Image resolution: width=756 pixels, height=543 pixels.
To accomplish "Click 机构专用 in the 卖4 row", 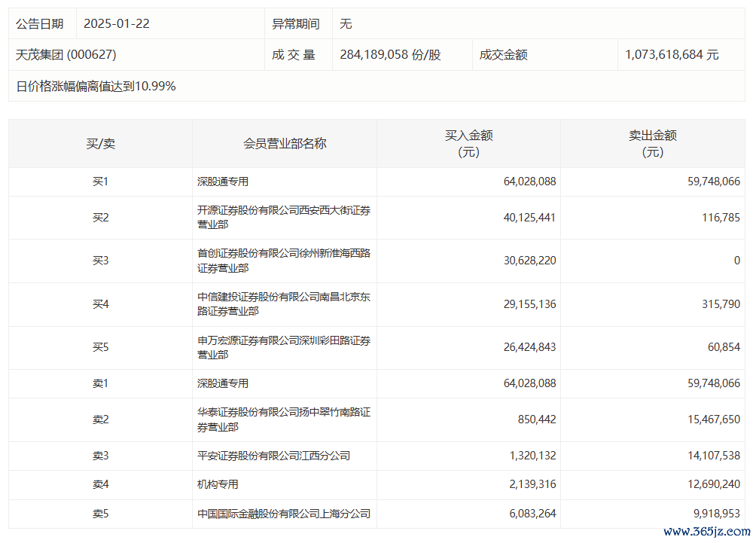I will click(x=218, y=484).
